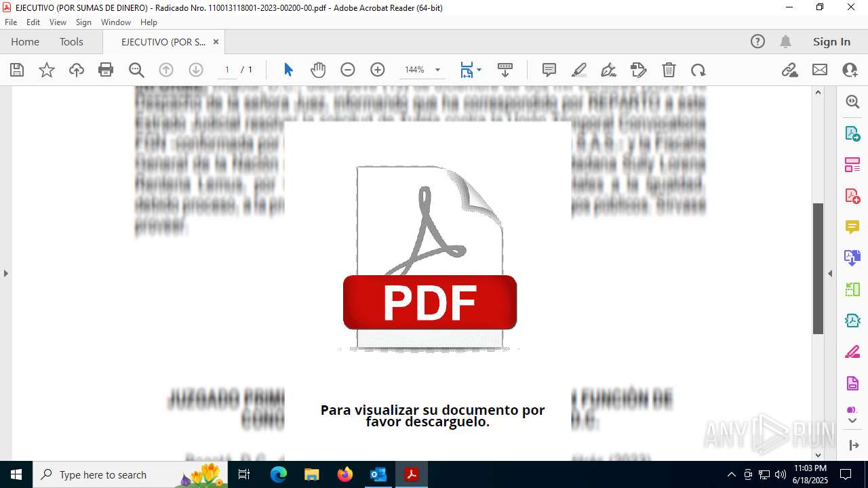The image size is (868, 488).
Task: Go to previous page arrow
Action: point(166,70)
